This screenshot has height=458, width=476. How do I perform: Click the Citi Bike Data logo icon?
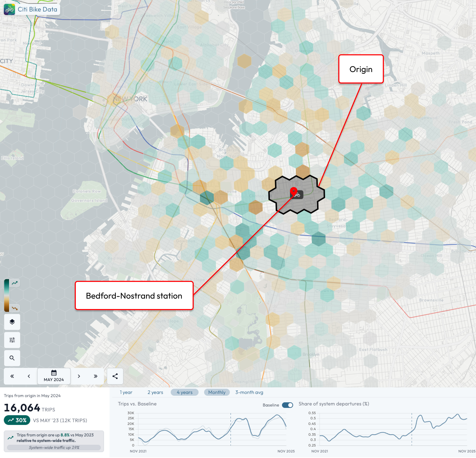click(9, 9)
